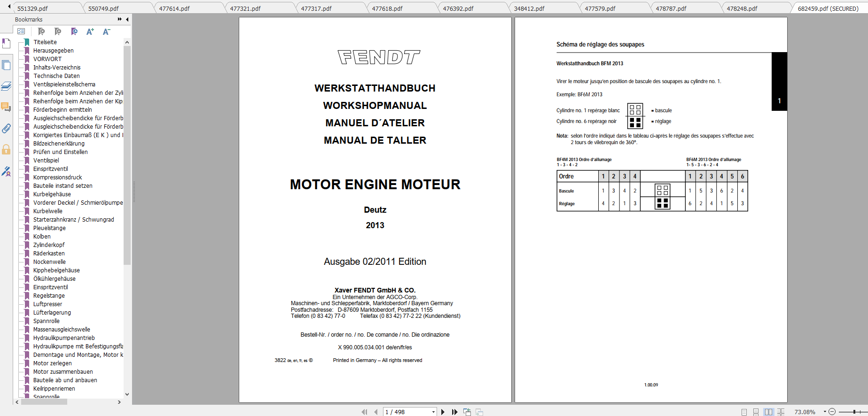Click the zoom out minus button
Viewport: 868px width, 416px height.
tap(832, 412)
